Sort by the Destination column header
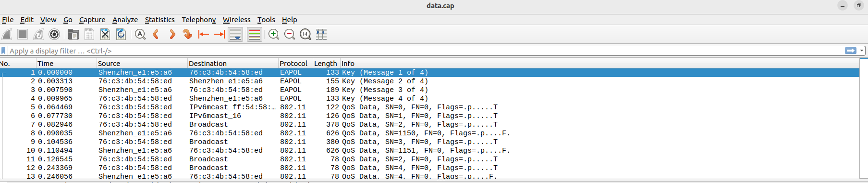This screenshot has height=183, width=868. coord(233,64)
